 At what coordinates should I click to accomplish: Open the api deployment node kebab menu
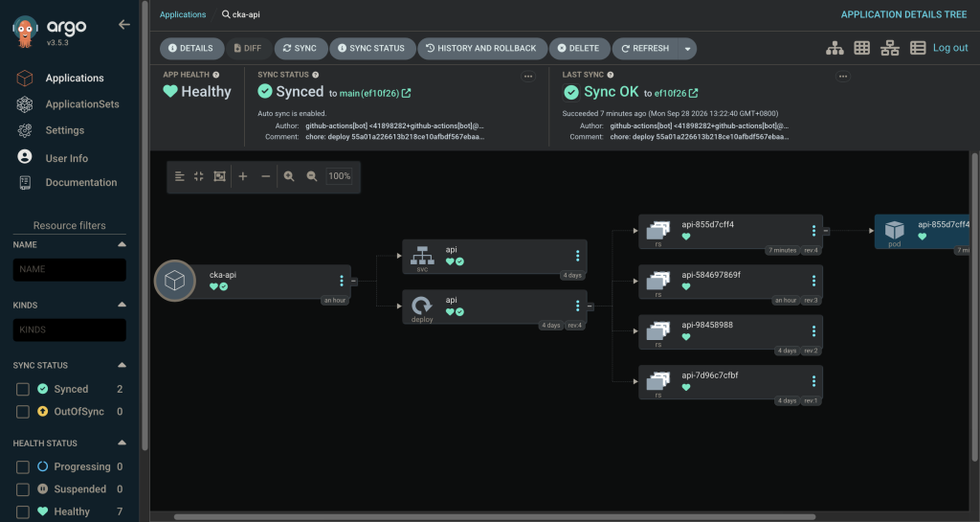point(577,306)
